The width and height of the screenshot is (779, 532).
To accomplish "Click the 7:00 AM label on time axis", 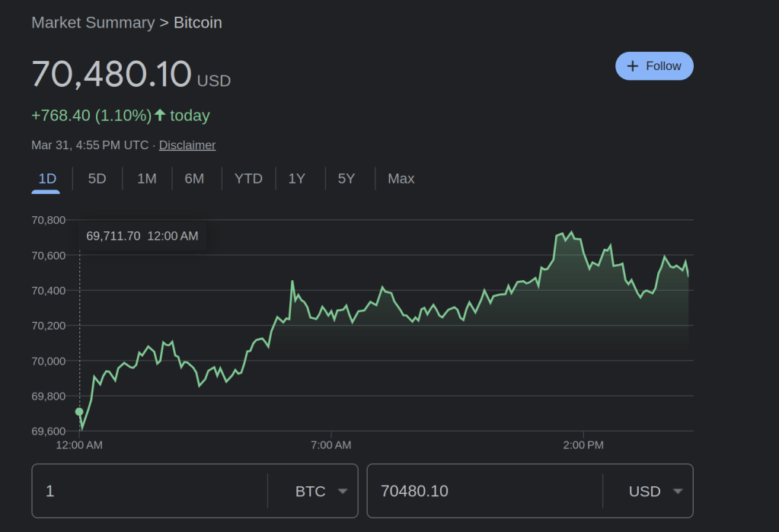I will pyautogui.click(x=331, y=445).
